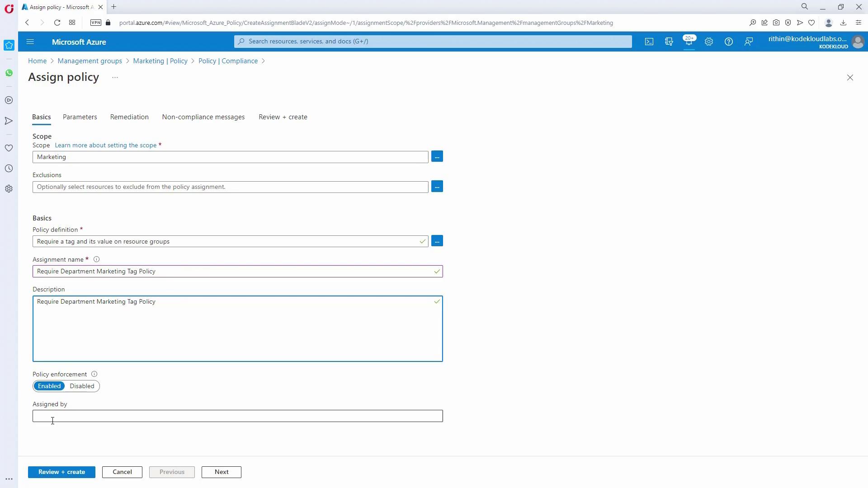Open the Copilot icon in header
The height and width of the screenshot is (488, 868).
tap(669, 42)
